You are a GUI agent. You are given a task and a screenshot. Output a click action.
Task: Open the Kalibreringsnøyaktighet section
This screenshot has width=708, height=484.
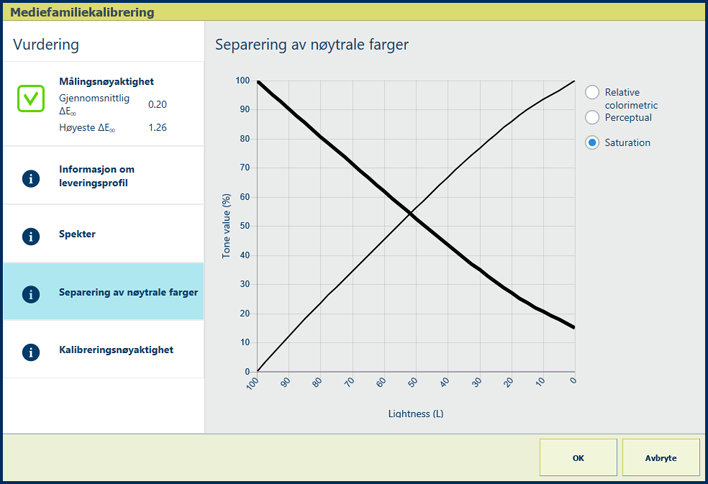[x=104, y=349]
